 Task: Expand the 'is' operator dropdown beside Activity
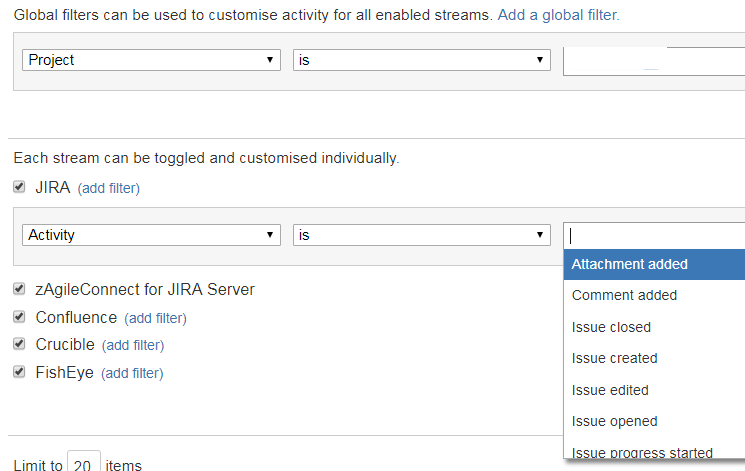421,235
